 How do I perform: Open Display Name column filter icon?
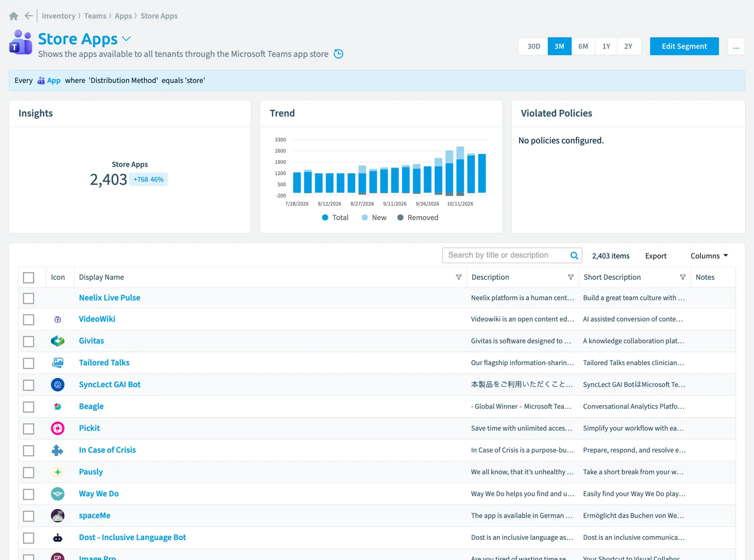(459, 277)
